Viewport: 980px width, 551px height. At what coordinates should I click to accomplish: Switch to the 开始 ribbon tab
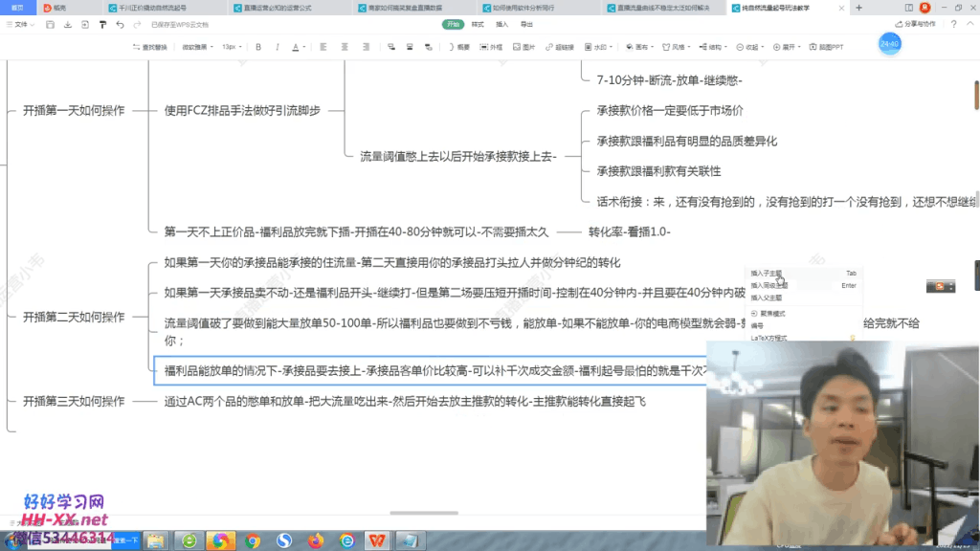tap(453, 24)
